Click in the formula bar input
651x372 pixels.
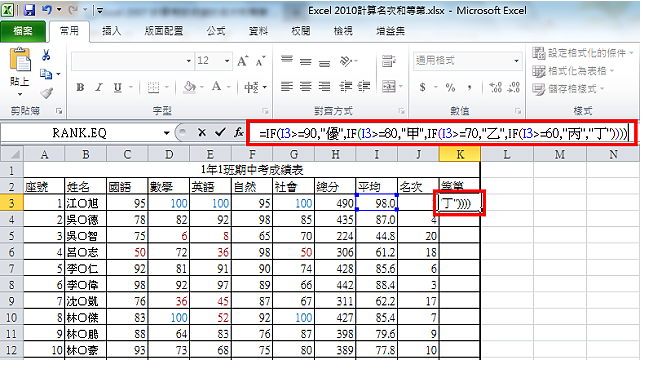pos(442,133)
